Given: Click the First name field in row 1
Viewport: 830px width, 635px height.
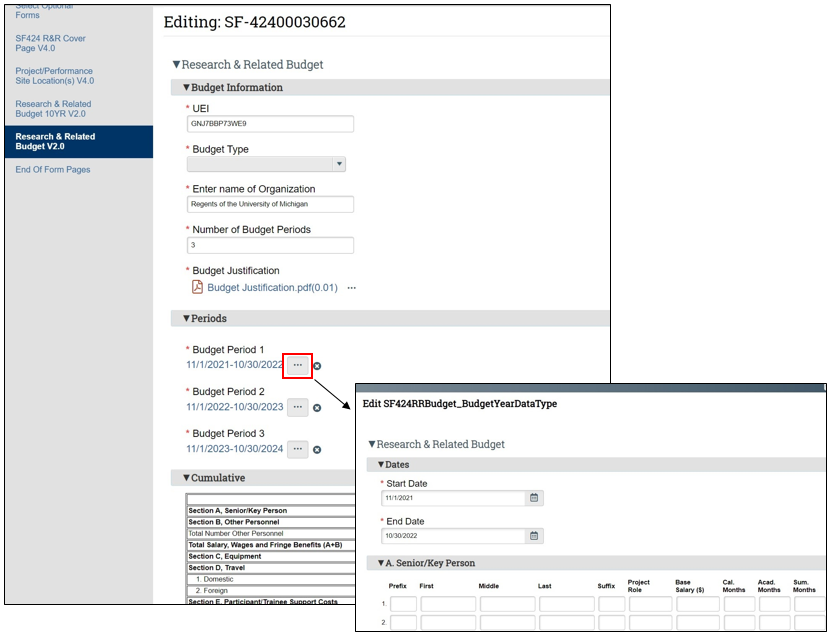Looking at the screenshot, I should [448, 604].
